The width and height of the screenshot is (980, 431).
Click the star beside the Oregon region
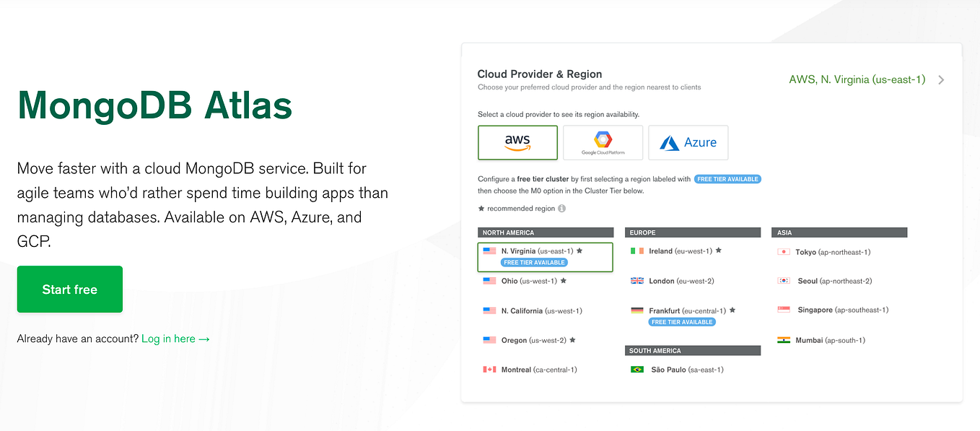(x=574, y=339)
